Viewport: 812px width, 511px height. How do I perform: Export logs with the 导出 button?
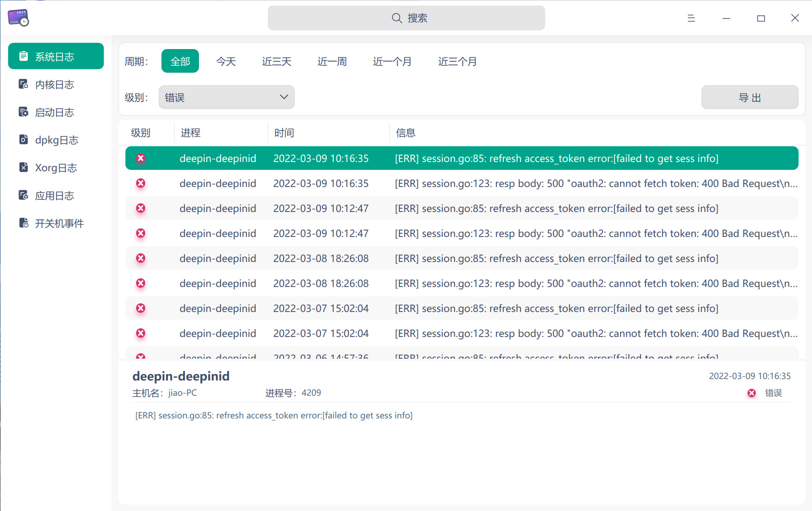click(x=750, y=97)
